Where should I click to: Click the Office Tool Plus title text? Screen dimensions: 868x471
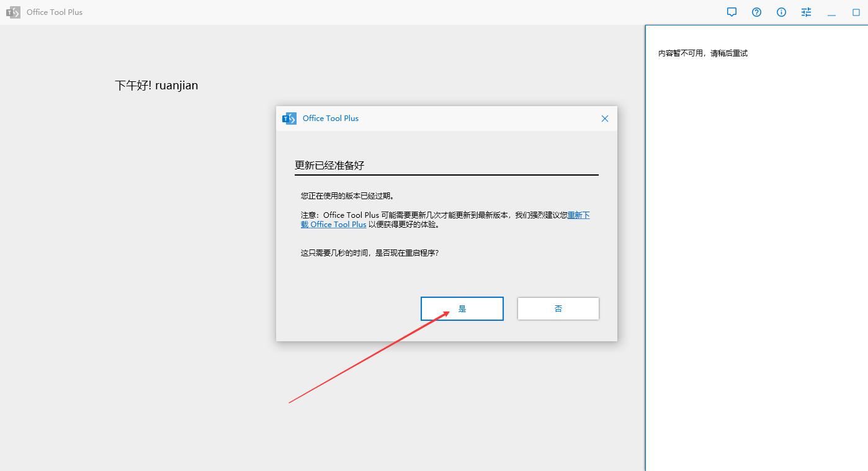click(x=54, y=12)
